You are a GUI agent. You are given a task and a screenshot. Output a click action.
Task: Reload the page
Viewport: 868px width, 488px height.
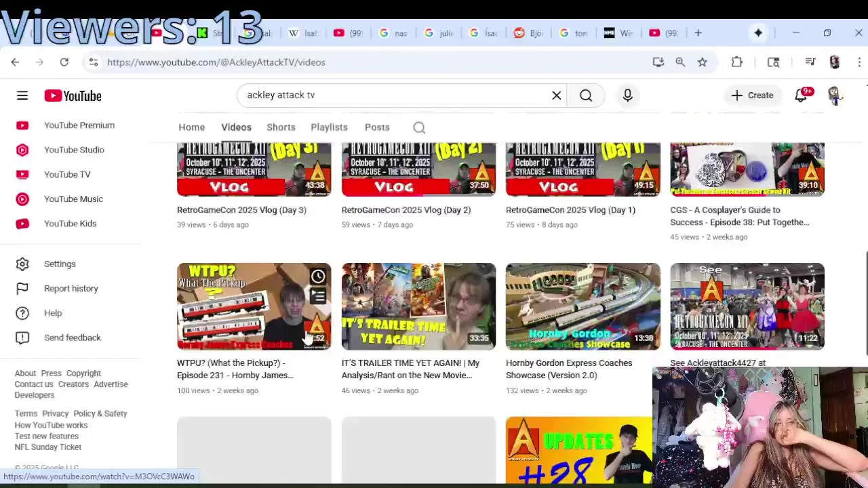pos(64,62)
